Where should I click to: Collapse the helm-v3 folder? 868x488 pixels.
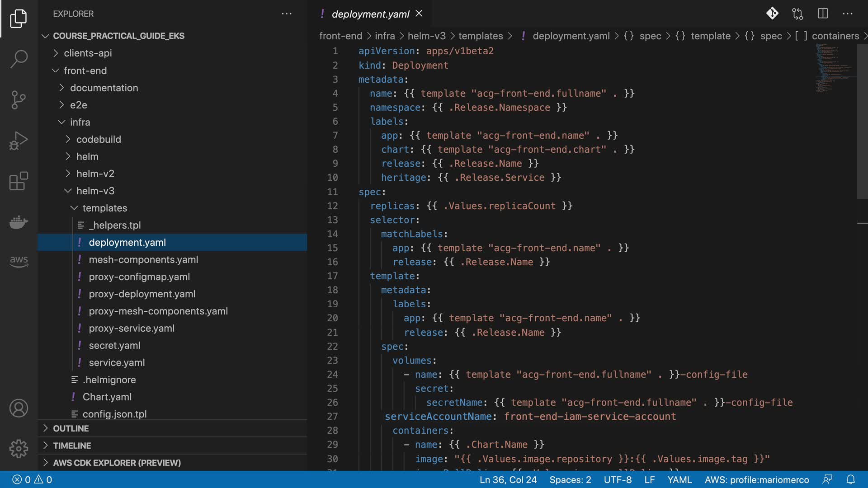click(95, 191)
